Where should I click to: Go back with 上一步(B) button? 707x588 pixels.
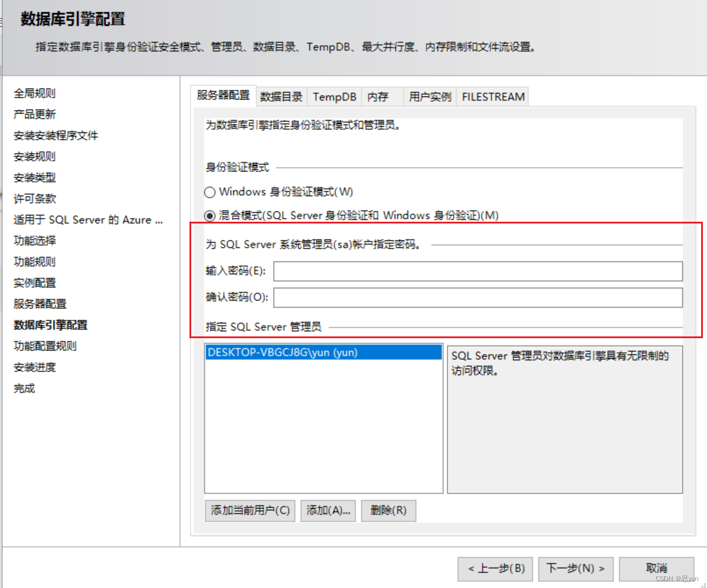pyautogui.click(x=496, y=568)
